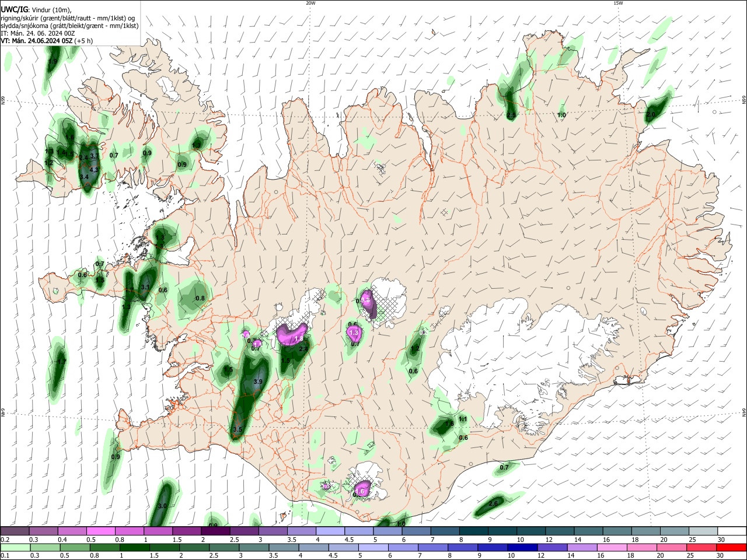Click the 2.4 precipitation value on the map

tap(83, 157)
